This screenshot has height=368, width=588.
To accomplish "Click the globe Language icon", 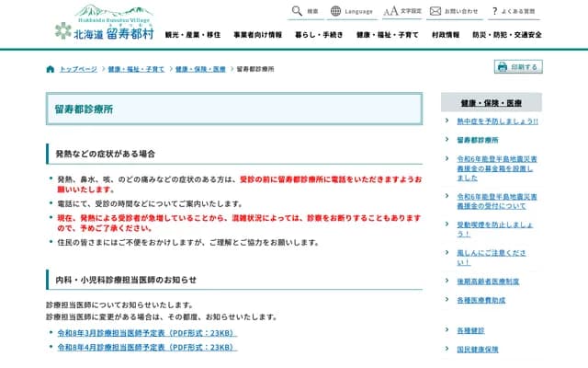I will coord(335,11).
